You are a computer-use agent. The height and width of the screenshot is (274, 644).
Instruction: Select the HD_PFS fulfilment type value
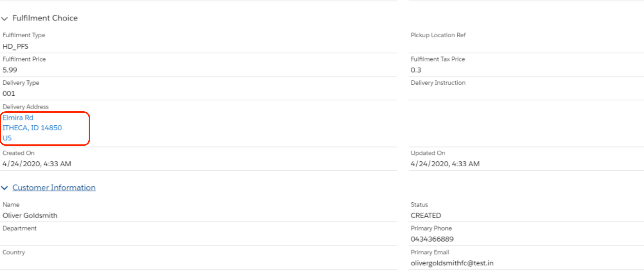click(x=15, y=46)
